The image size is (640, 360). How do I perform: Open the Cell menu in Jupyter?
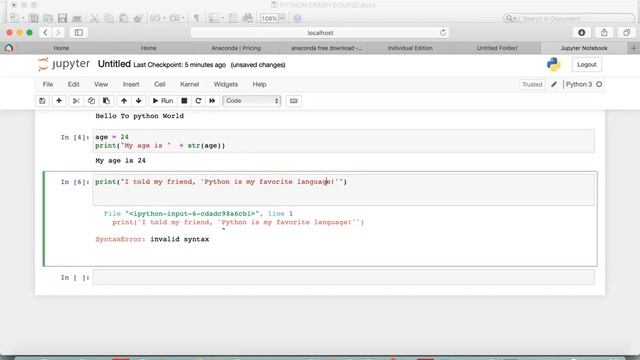[160, 84]
